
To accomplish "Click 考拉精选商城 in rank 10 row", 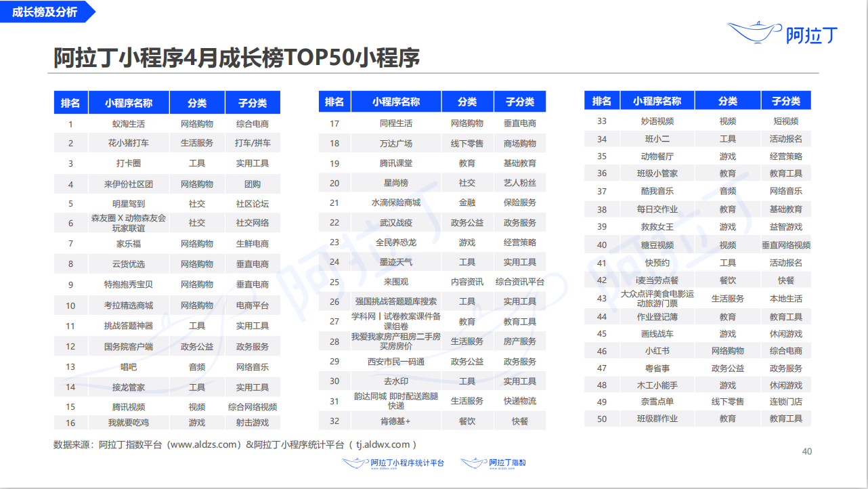I will click(129, 305).
